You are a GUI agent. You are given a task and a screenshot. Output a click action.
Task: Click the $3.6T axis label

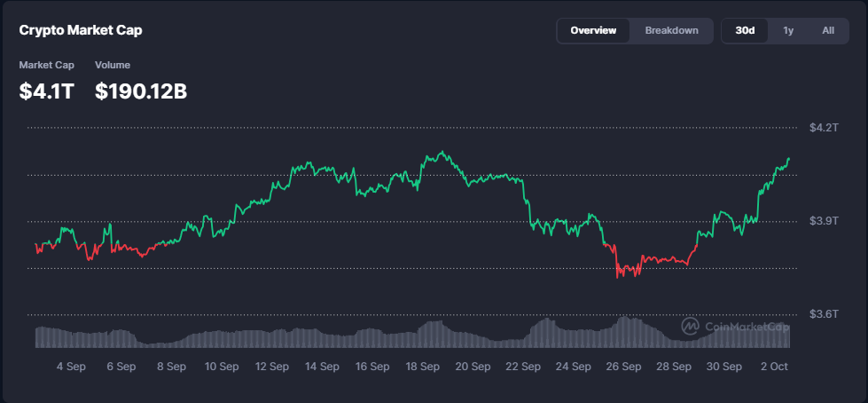[x=823, y=314]
